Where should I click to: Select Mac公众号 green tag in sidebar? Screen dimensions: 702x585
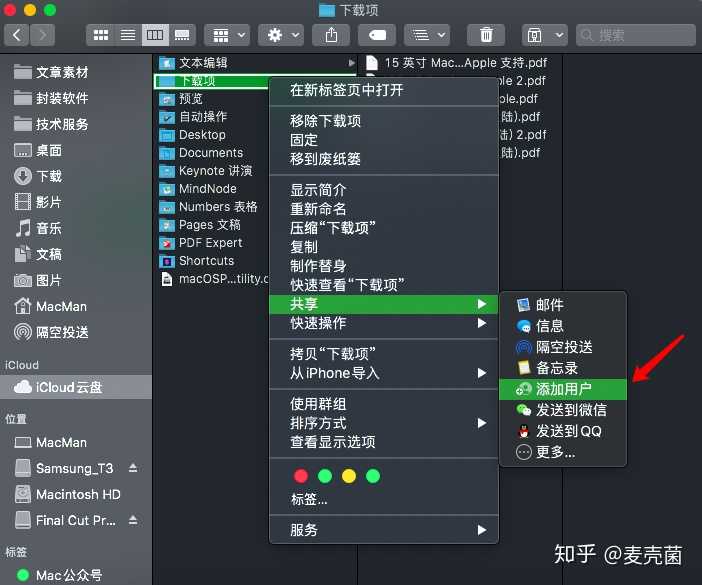(59, 575)
